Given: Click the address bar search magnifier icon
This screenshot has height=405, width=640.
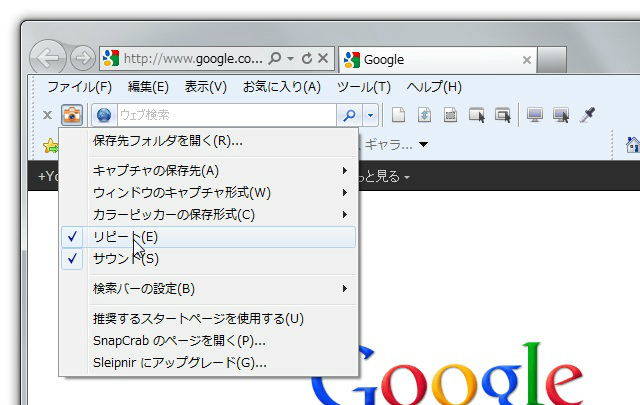Looking at the screenshot, I should click(x=275, y=58).
